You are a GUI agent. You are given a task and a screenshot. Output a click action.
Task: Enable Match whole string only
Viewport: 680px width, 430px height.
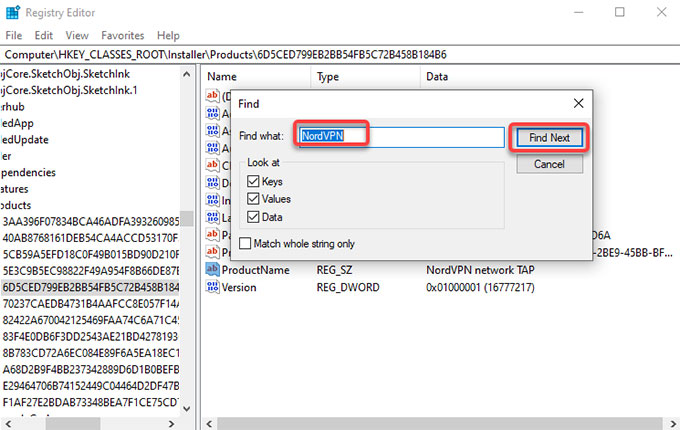[245, 243]
